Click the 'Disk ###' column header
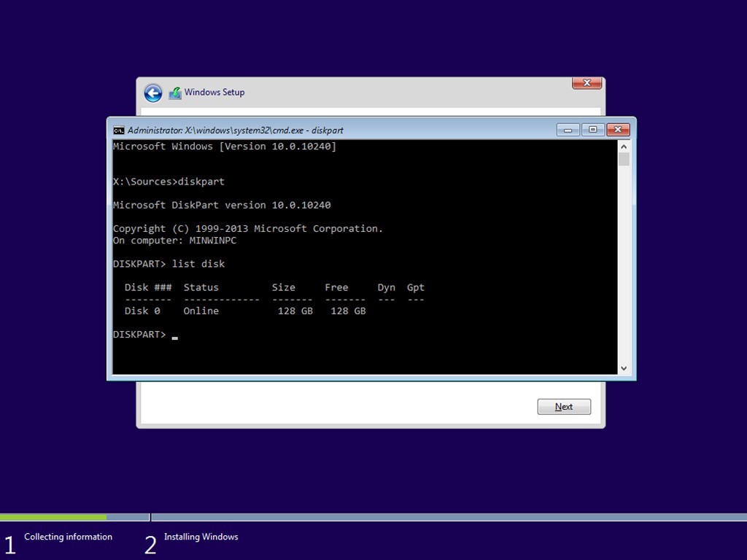Image resolution: width=747 pixels, height=560 pixels. point(148,287)
